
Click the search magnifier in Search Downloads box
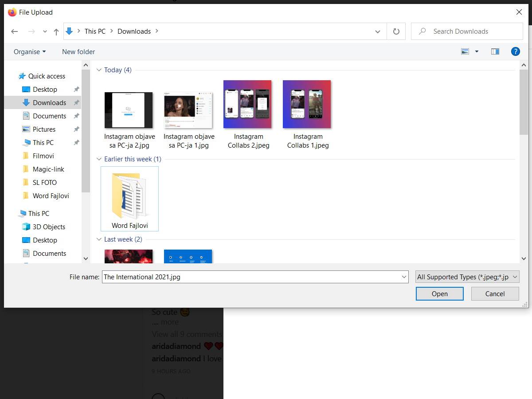pos(421,31)
